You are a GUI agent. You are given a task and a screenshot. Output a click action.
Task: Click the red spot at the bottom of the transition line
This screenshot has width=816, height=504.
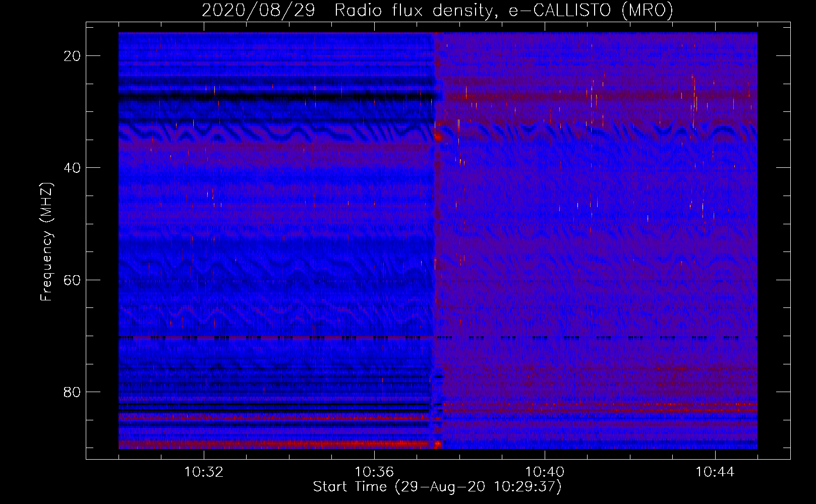click(438, 445)
